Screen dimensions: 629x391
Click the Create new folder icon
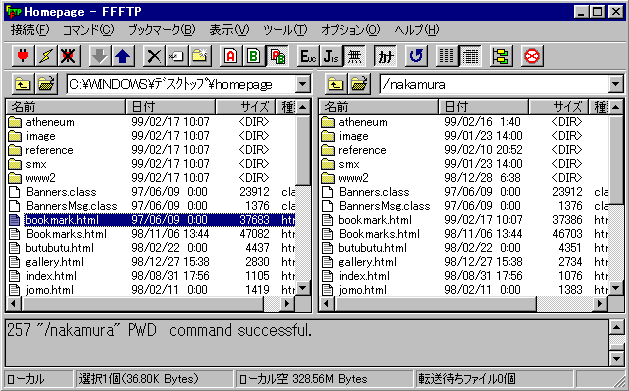point(200,56)
